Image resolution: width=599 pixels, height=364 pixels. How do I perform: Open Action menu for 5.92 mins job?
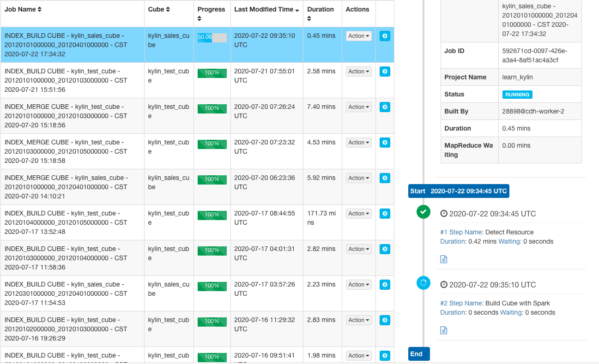pyautogui.click(x=359, y=178)
